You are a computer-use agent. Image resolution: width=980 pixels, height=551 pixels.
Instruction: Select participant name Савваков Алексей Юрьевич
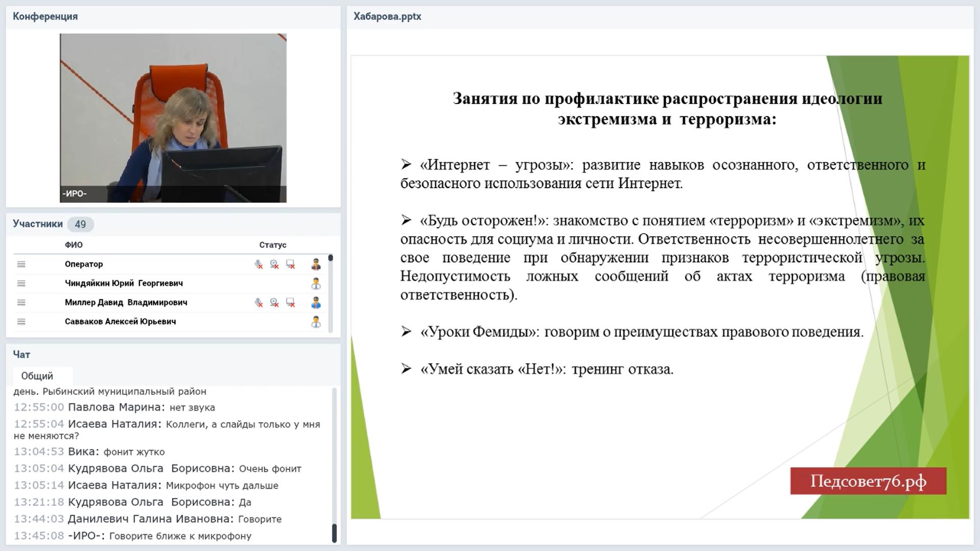point(120,321)
